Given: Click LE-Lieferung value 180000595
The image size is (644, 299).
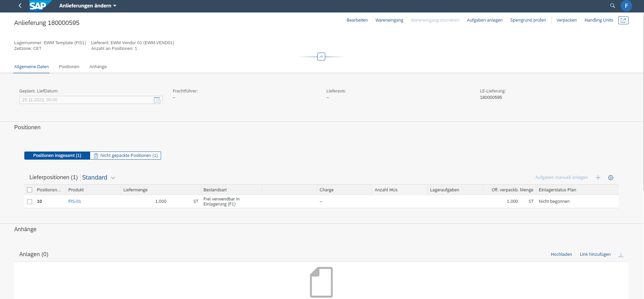Looking at the screenshot, I should pos(491,98).
